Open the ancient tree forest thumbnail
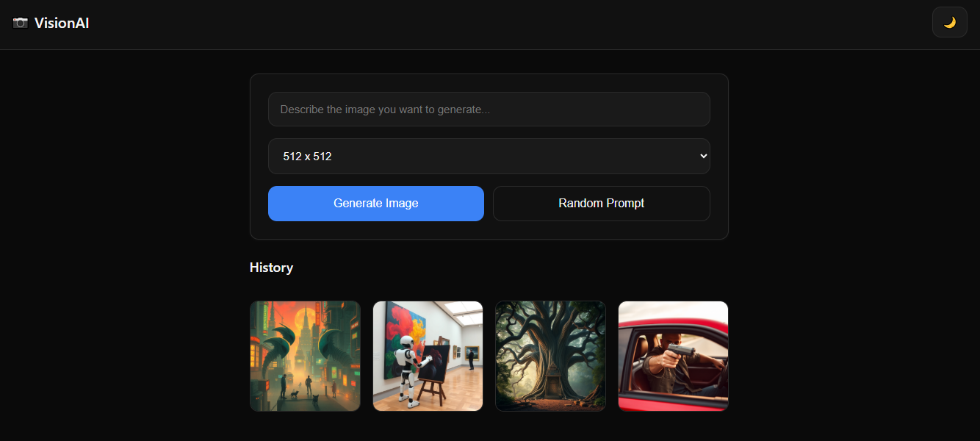 click(550, 356)
